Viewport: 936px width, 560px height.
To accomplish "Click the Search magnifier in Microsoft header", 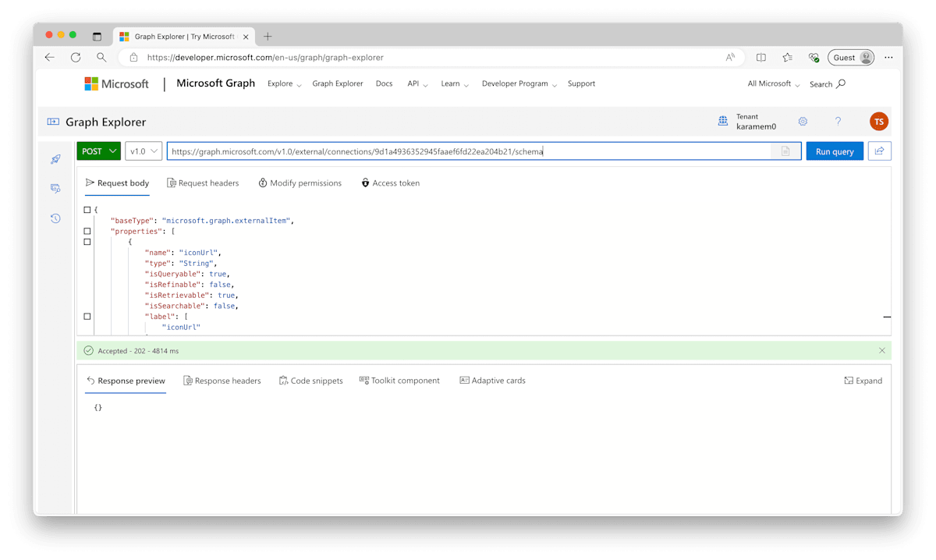I will (841, 83).
